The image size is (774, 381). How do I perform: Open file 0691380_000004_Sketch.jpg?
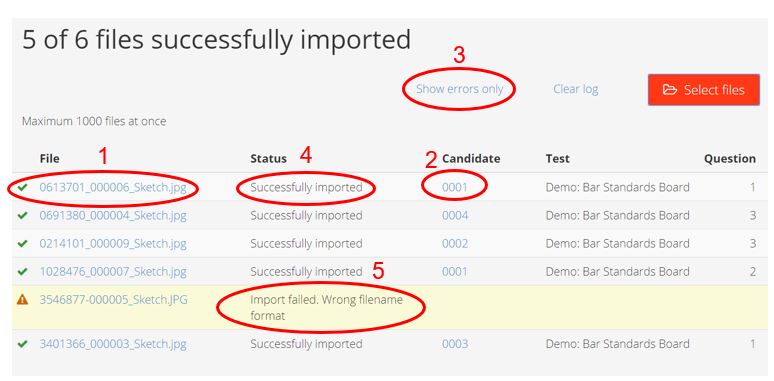click(x=113, y=216)
